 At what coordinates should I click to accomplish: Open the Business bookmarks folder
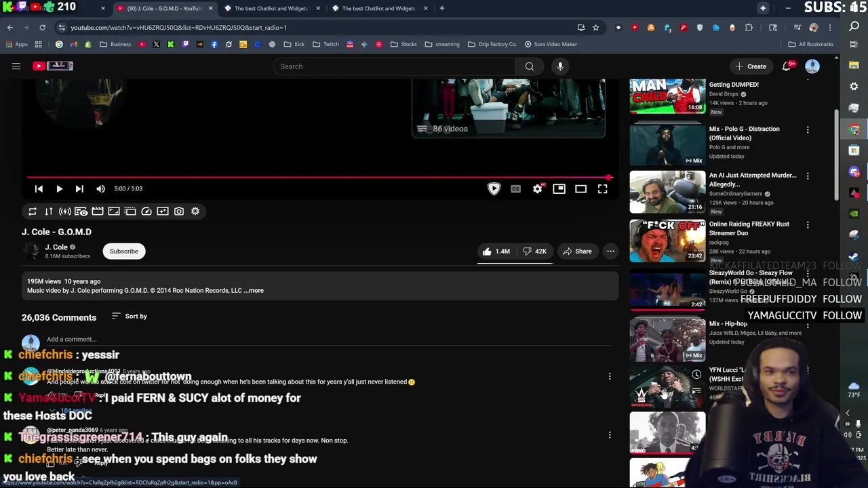tap(115, 44)
